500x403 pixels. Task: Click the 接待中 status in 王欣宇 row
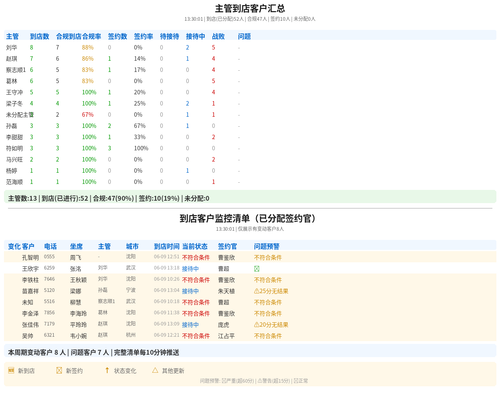click(x=190, y=269)
